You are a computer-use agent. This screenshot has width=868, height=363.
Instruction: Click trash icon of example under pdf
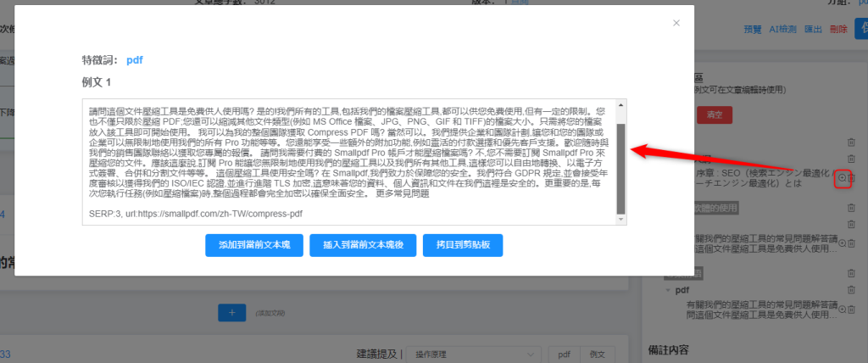click(851, 309)
